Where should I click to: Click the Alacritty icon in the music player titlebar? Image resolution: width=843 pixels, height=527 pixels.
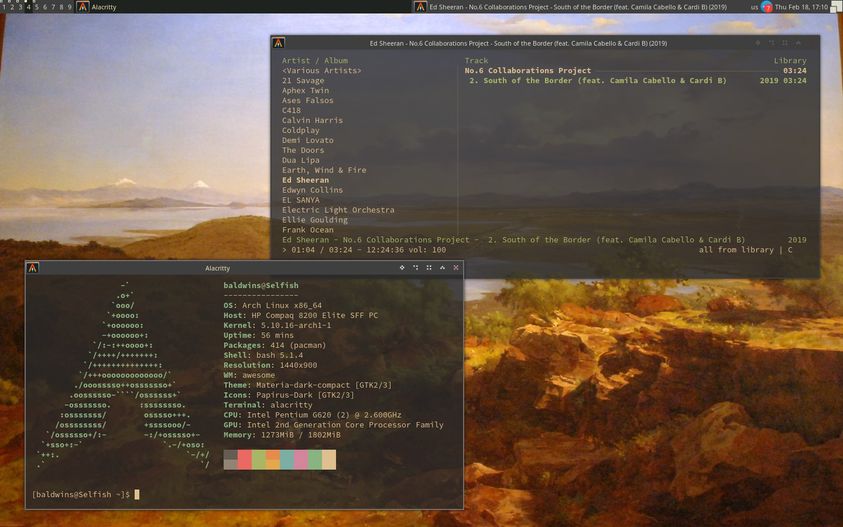click(279, 43)
